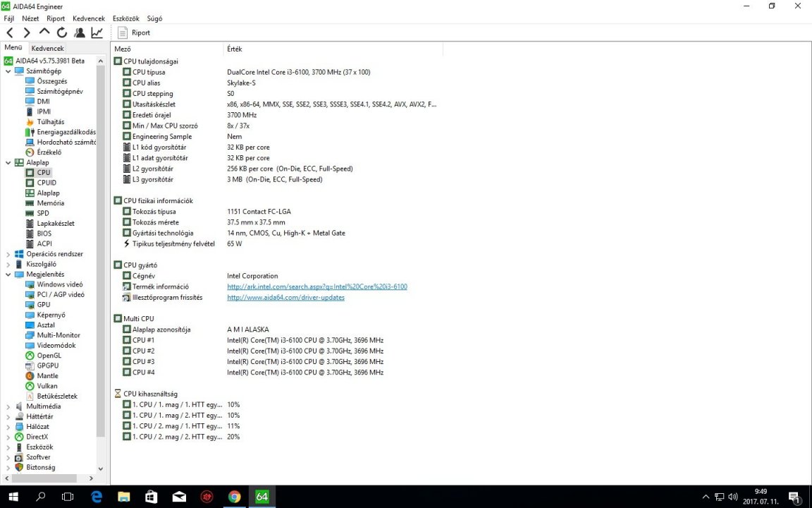Select the DMI tree item
812x508 pixels.
tap(43, 101)
